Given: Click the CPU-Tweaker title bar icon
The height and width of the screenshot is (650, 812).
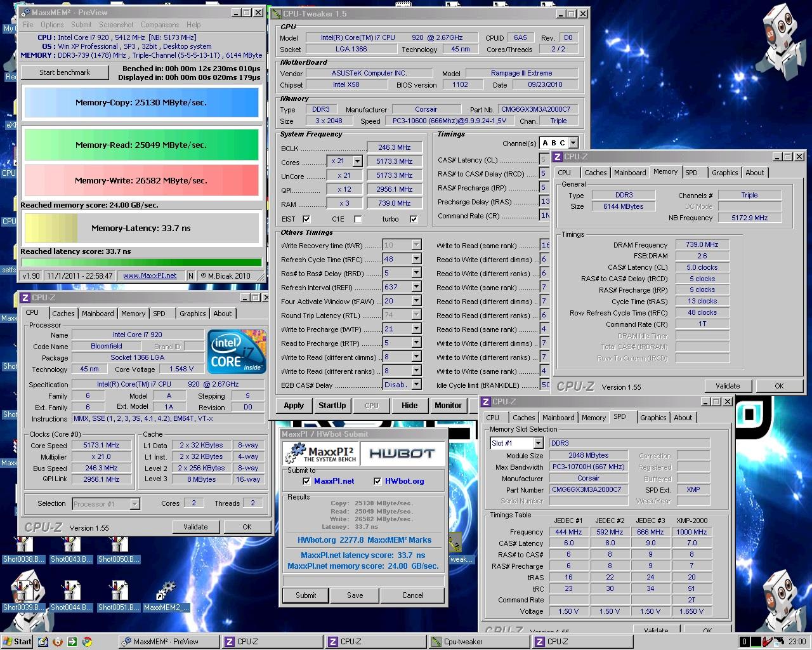Looking at the screenshot, I should pos(276,13).
